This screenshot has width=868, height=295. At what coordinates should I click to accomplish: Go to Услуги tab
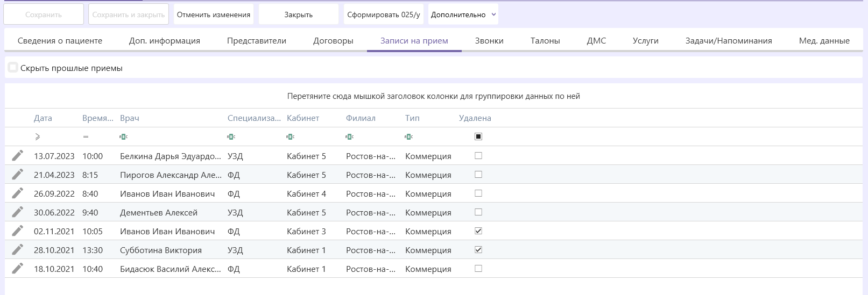point(646,41)
